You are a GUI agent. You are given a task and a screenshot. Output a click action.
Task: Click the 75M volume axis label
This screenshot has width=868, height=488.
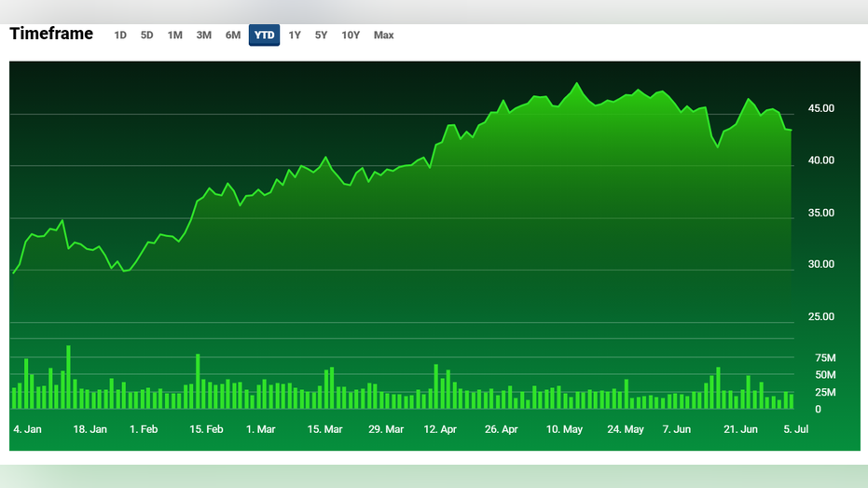[x=825, y=357]
